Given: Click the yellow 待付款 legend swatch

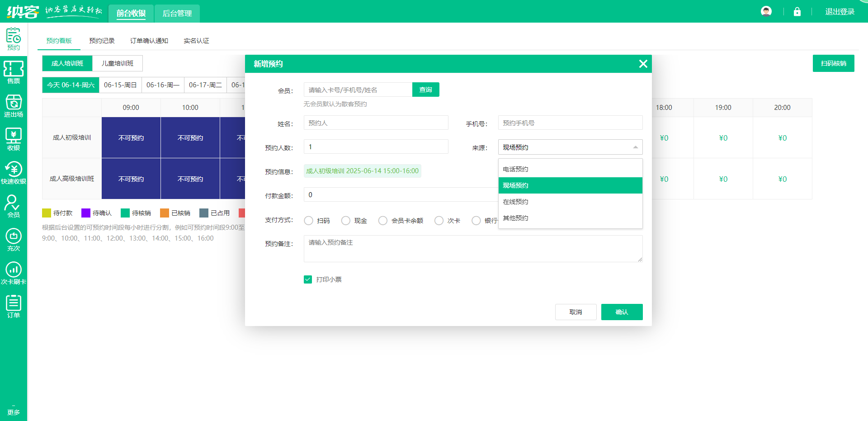Looking at the screenshot, I should (47, 213).
